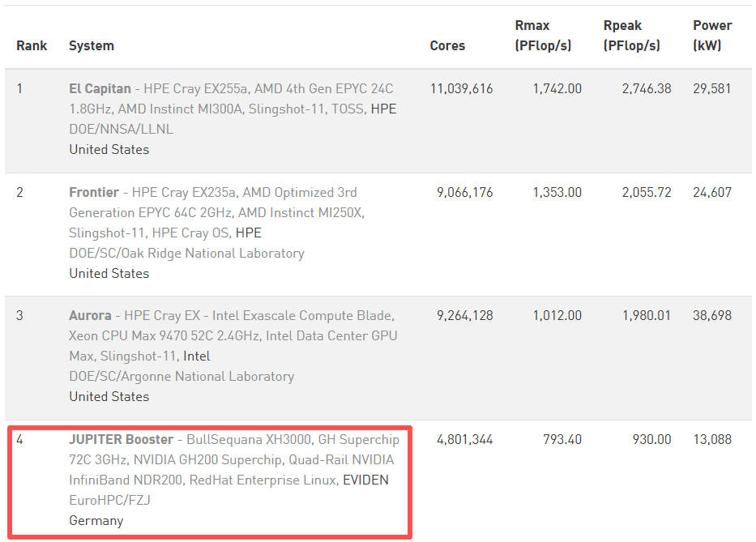756x542 pixels.
Task: Select DOE/NNSA/LLNL site text
Action: click(x=121, y=129)
